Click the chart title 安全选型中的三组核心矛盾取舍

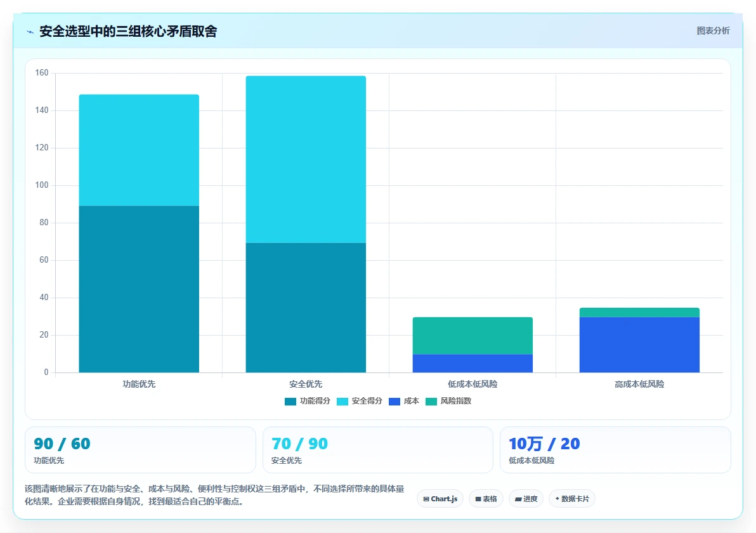click(x=128, y=31)
